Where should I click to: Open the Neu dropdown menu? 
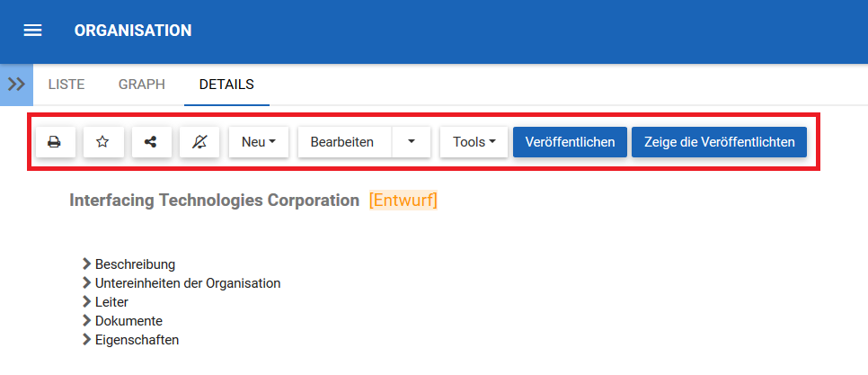pyautogui.click(x=259, y=142)
